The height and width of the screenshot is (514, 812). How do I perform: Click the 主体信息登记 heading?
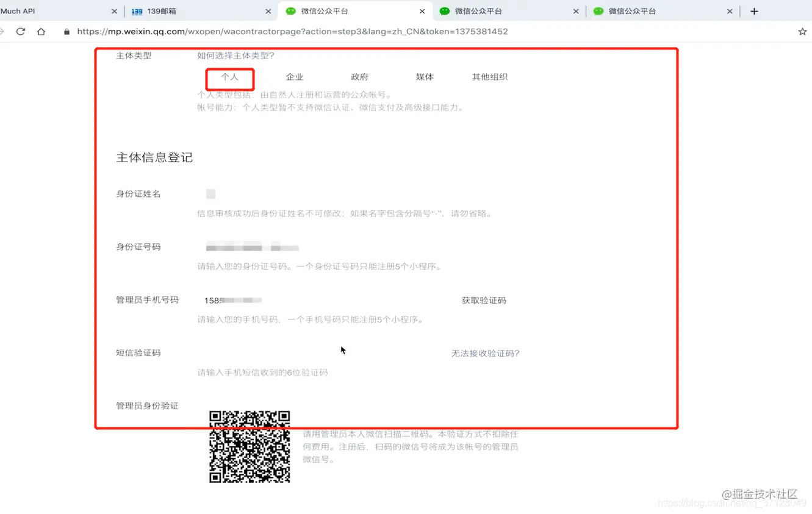[x=154, y=158]
